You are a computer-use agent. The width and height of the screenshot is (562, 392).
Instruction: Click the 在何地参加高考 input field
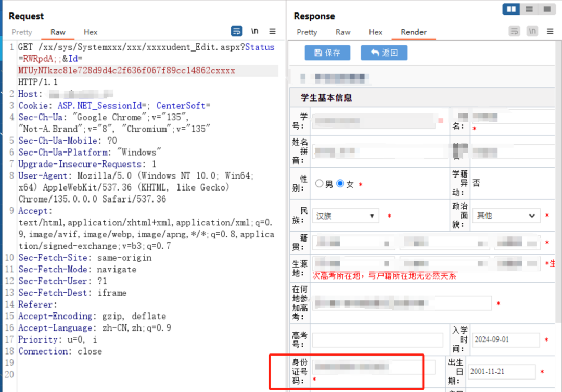click(x=402, y=303)
